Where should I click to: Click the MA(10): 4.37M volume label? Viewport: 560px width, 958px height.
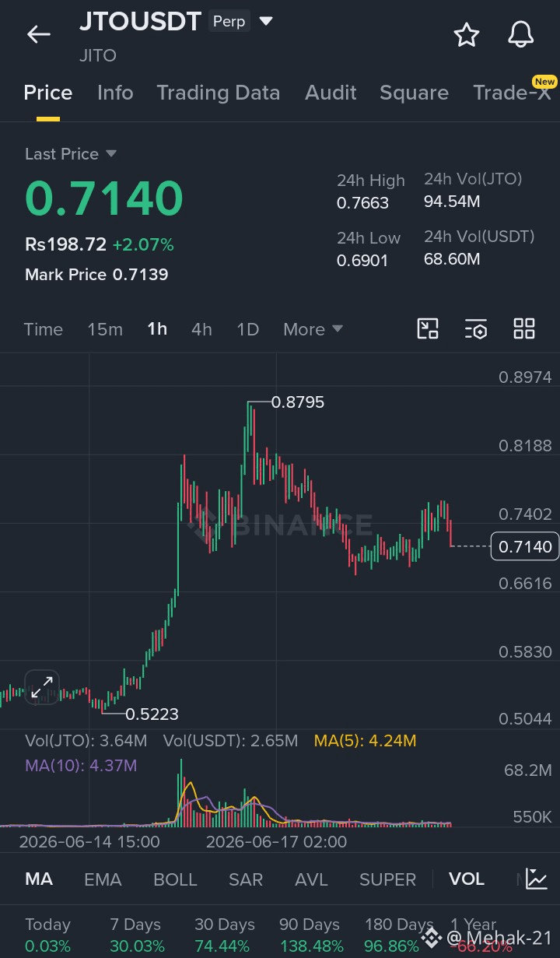click(x=81, y=765)
